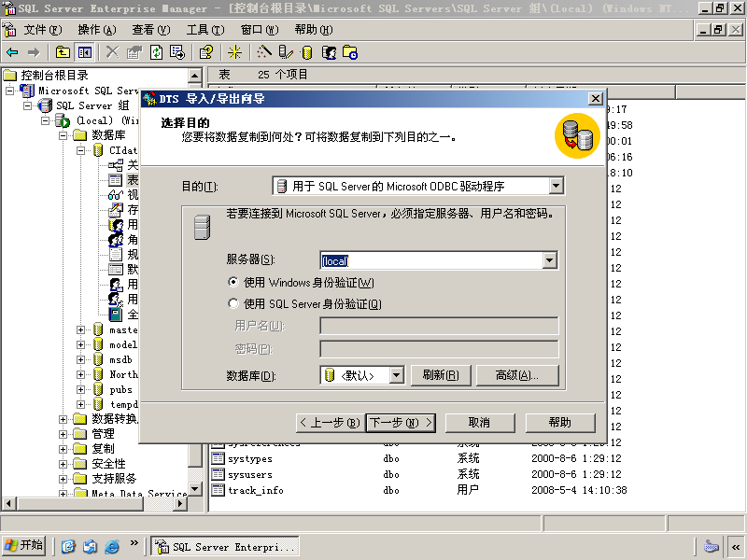The height and width of the screenshot is (560, 747).
Task: Click the tree pane scroll down arrow
Action: [x=195, y=488]
